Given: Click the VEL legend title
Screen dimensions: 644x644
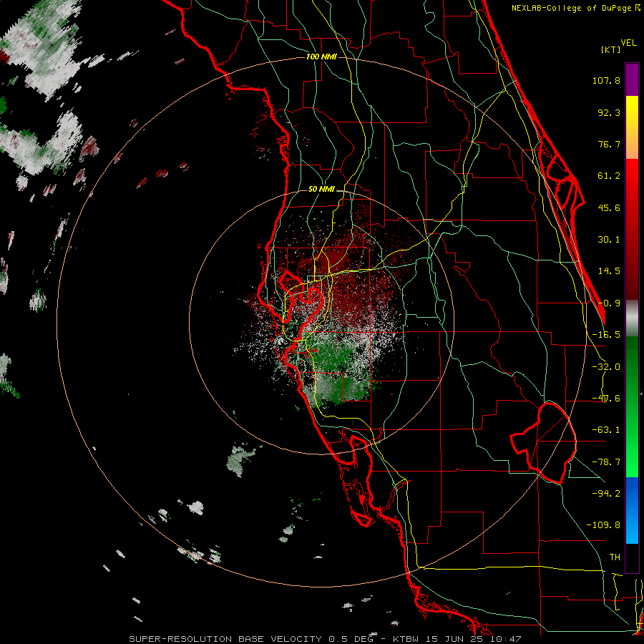Looking at the screenshot, I should click(x=628, y=43).
